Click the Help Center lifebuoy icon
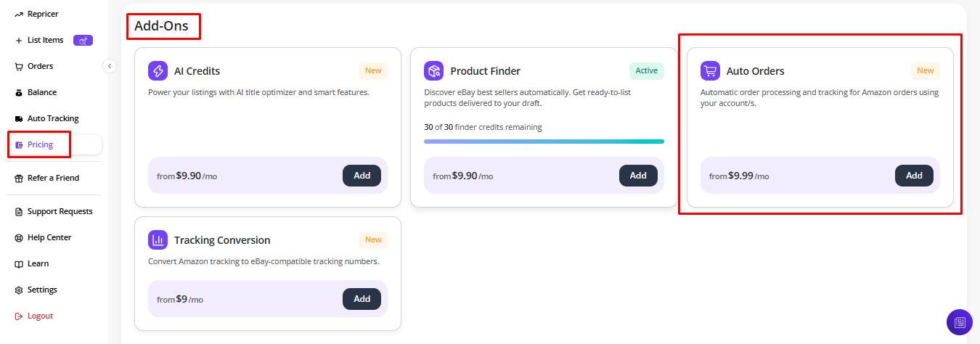Screen dimensions: 980x344 pyautogui.click(x=19, y=237)
